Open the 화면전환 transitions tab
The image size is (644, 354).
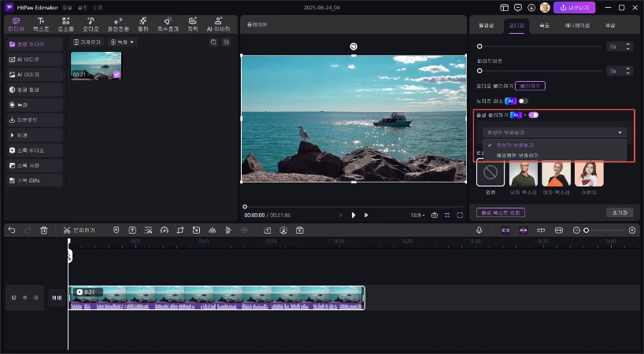118,24
